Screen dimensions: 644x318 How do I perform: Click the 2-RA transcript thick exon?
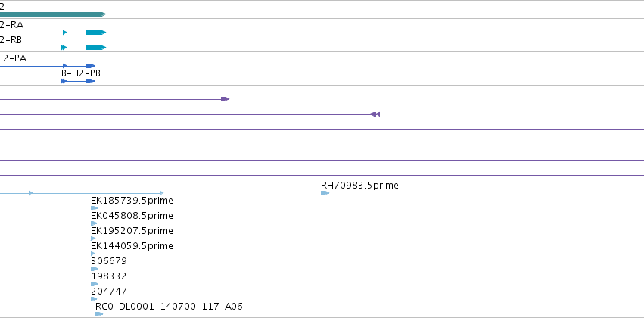point(96,33)
